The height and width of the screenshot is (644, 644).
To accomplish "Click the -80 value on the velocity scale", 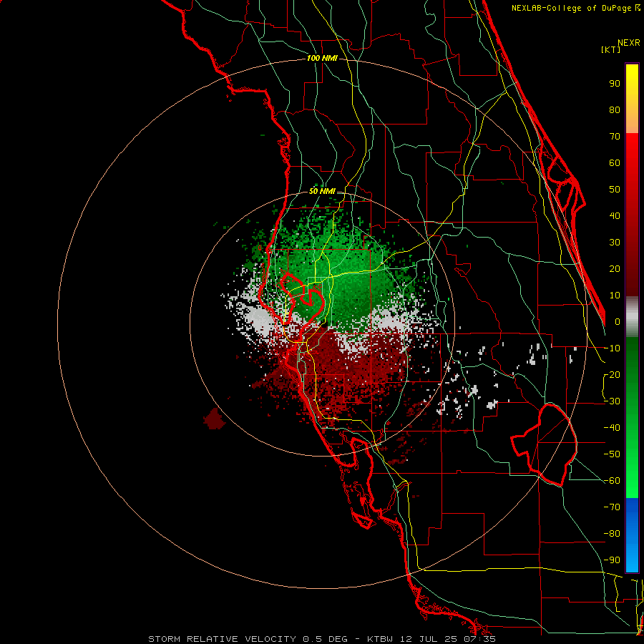I will pos(612,534).
